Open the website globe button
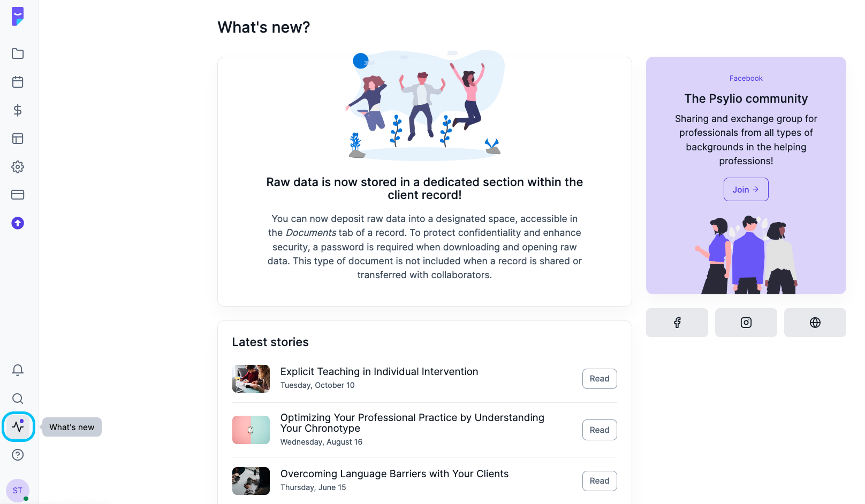865x504 pixels. 815,323
